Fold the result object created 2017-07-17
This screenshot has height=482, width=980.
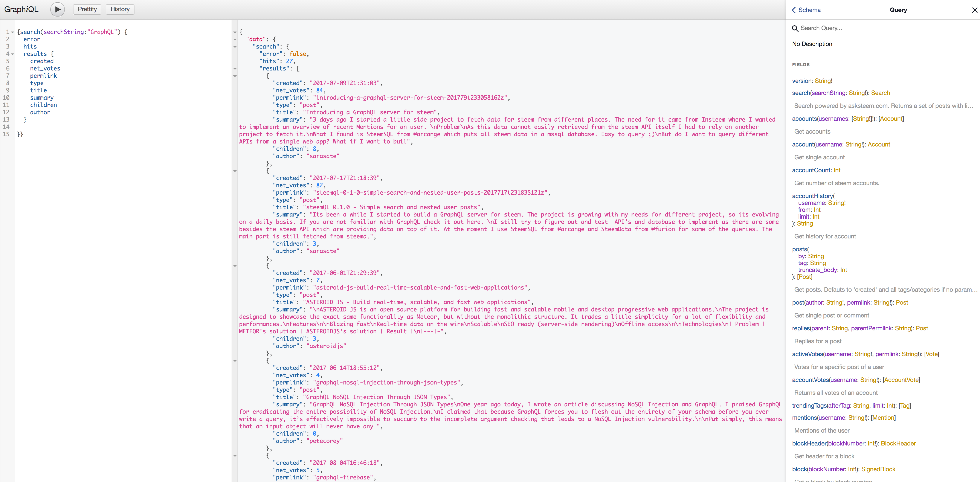(x=235, y=171)
